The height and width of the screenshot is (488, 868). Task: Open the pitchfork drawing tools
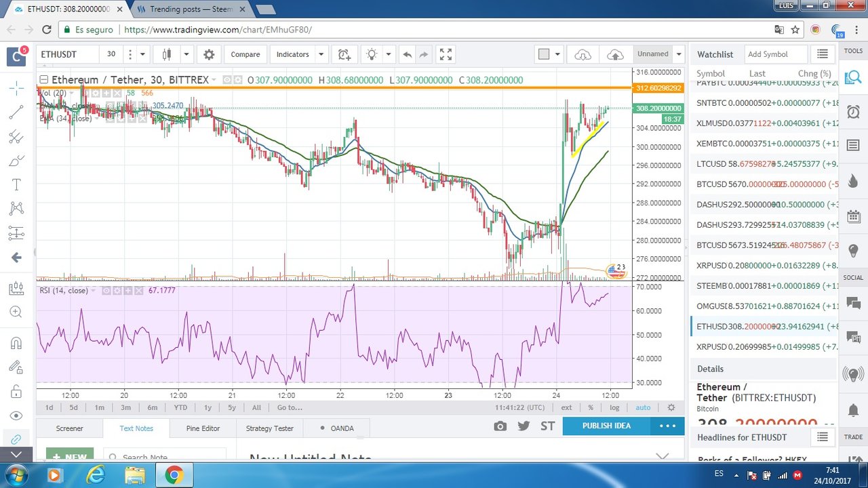[x=16, y=136]
